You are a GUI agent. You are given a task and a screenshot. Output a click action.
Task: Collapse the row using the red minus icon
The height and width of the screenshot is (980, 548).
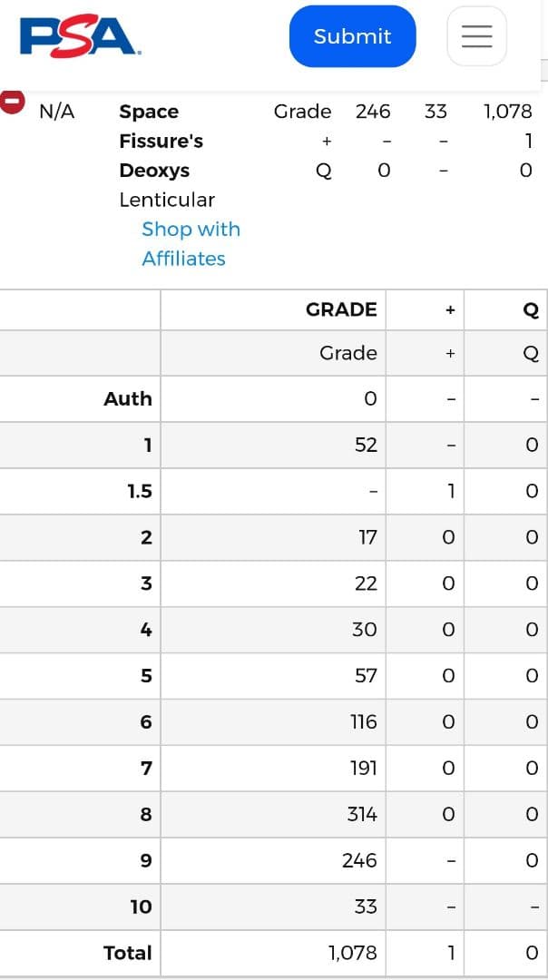(12, 101)
